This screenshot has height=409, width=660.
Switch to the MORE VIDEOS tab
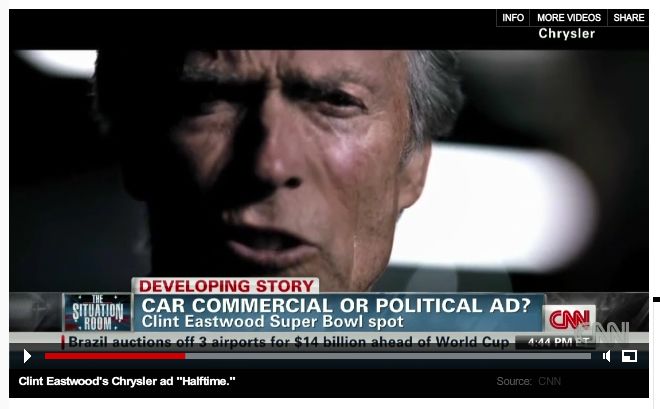click(569, 18)
